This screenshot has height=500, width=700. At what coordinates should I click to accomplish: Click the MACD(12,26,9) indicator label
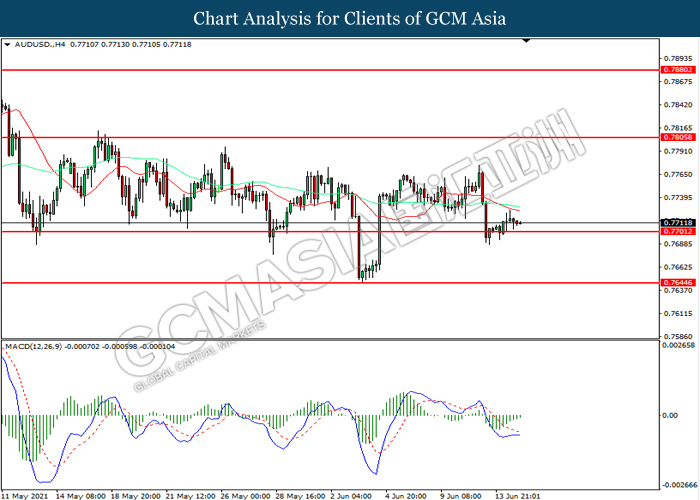[x=33, y=346]
